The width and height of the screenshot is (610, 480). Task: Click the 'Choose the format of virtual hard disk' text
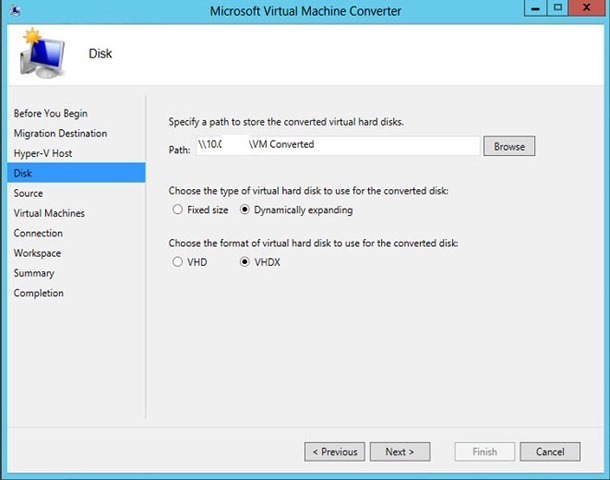point(313,243)
